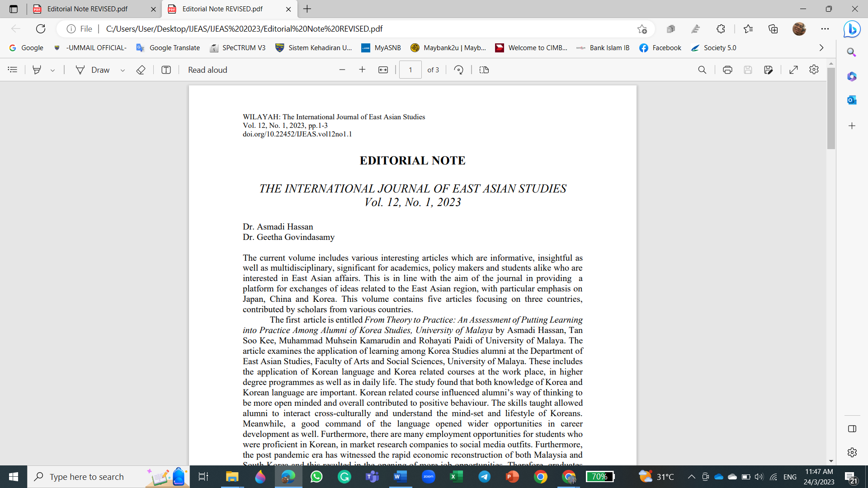The image size is (868, 488).
Task: Expand highlight color options dropdown
Action: [x=53, y=70]
